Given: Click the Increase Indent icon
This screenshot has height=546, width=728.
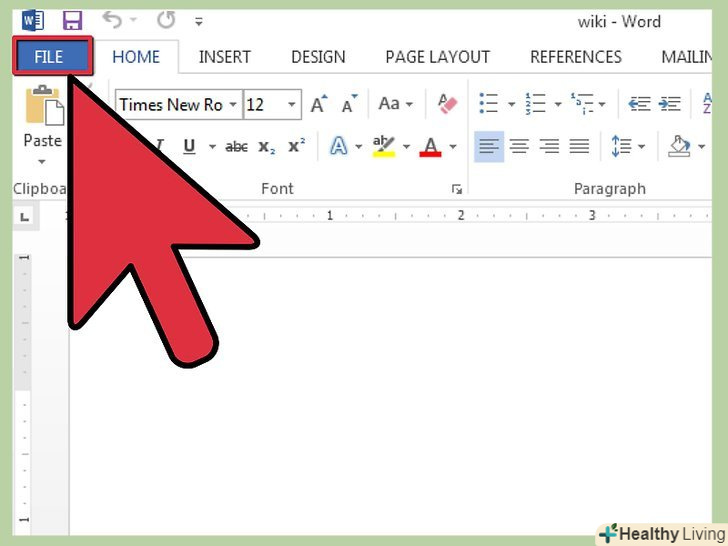Looking at the screenshot, I should tap(670, 104).
